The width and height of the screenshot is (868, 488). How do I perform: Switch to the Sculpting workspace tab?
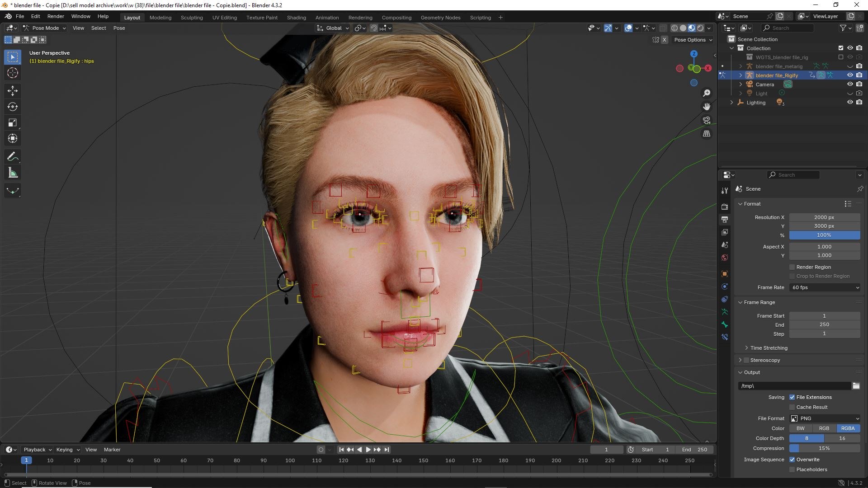pyautogui.click(x=191, y=18)
